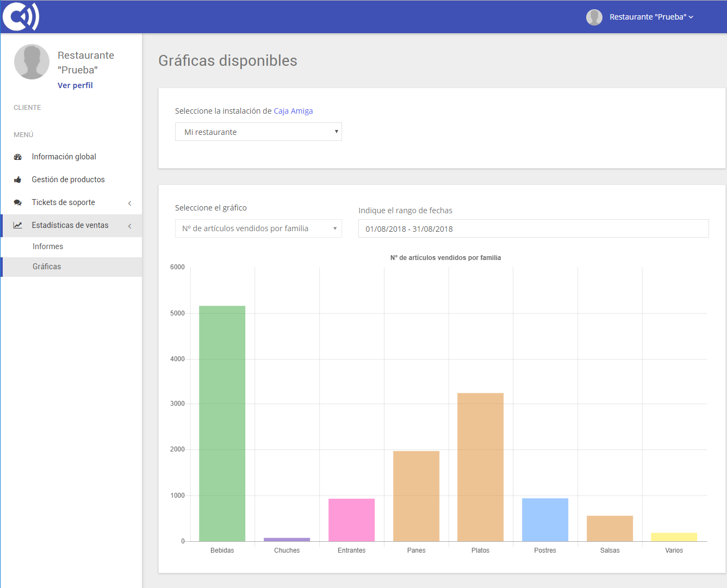Click the Tickets de soporte chat icon

click(x=18, y=203)
